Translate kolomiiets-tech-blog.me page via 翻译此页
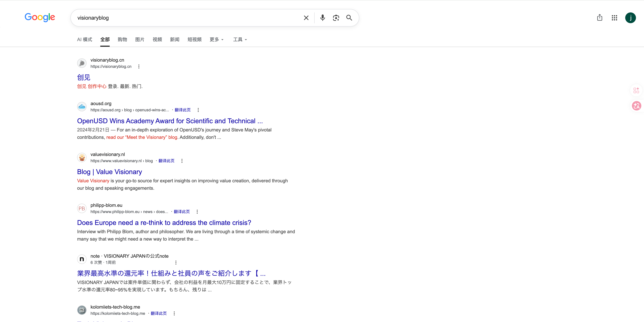Viewport: 644px width, 322px height. pyautogui.click(x=159, y=313)
